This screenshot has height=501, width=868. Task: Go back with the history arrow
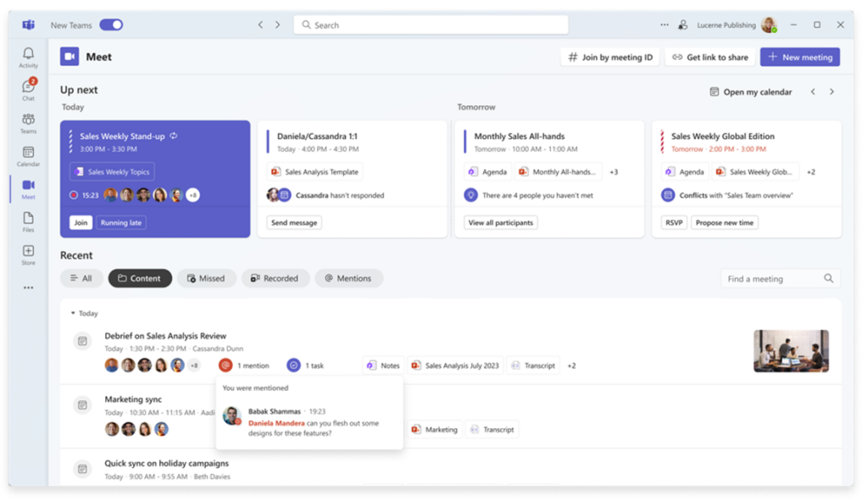(x=260, y=25)
